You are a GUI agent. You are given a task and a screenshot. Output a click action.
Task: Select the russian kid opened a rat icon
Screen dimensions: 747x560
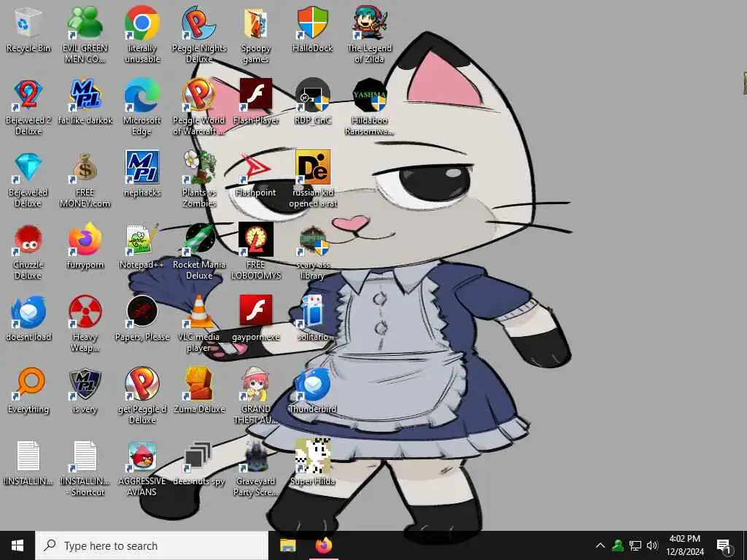click(x=313, y=167)
